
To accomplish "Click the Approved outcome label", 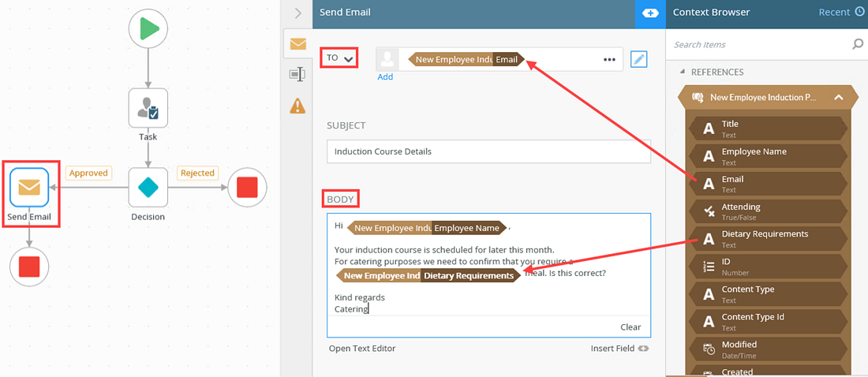I will click(x=88, y=173).
